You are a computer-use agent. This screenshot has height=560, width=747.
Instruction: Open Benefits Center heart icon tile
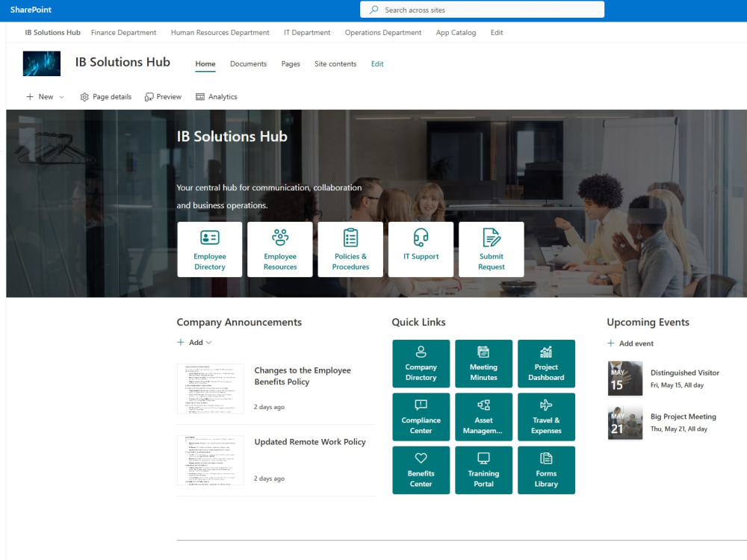421,458
